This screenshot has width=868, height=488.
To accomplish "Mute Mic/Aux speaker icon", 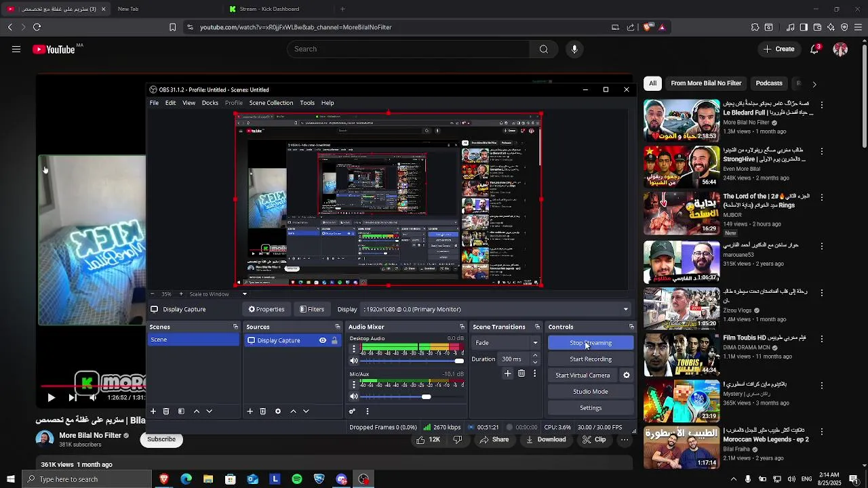I will [353, 396].
